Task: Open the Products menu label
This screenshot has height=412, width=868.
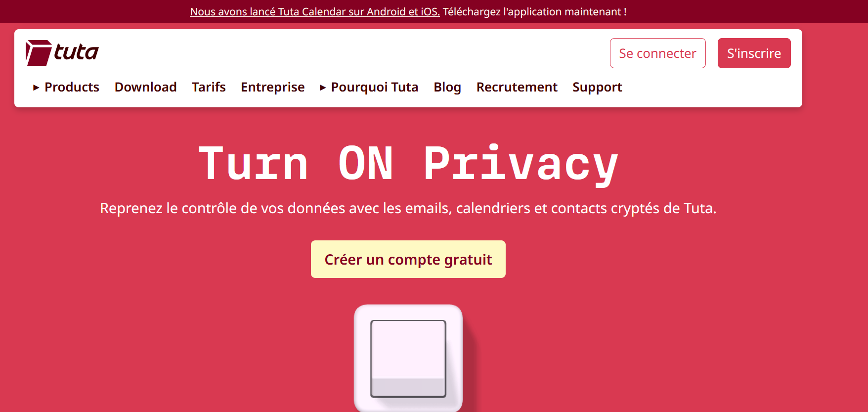Action: [72, 87]
